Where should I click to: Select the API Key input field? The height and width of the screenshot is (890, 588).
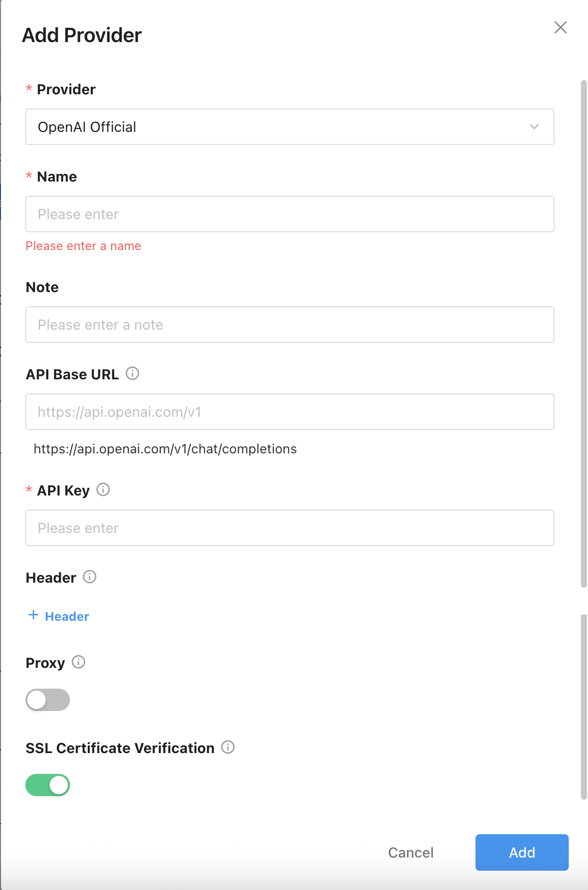tap(289, 528)
